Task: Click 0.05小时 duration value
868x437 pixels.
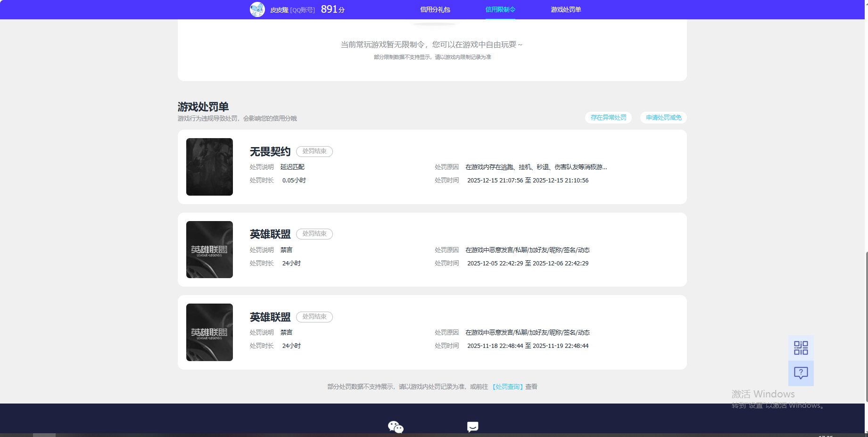Action: (x=294, y=180)
